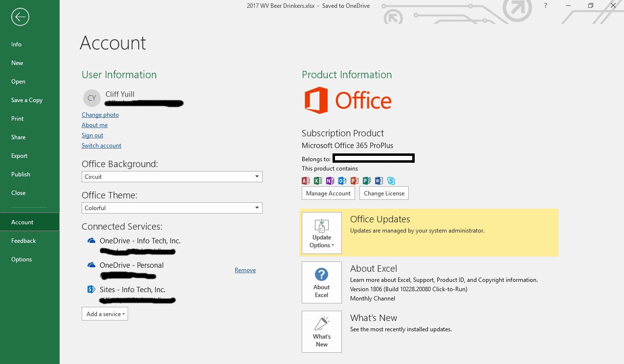Open the Office Theme dropdown showing Colorful

(x=172, y=208)
